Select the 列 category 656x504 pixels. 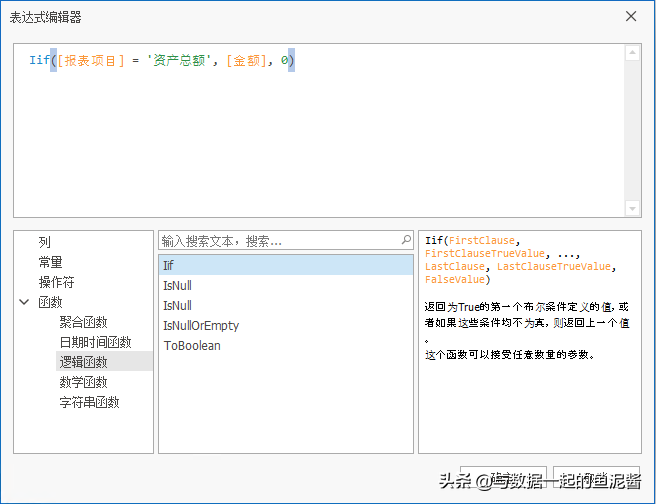point(44,242)
